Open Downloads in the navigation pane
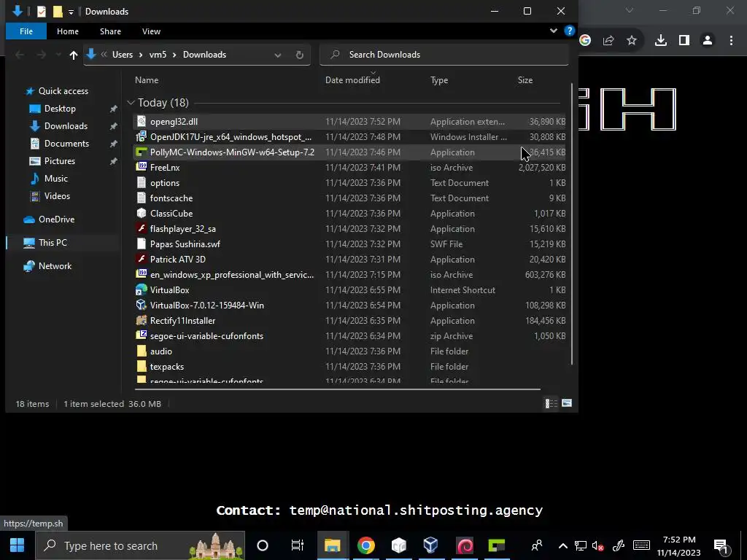This screenshot has height=560, width=747. tap(66, 126)
